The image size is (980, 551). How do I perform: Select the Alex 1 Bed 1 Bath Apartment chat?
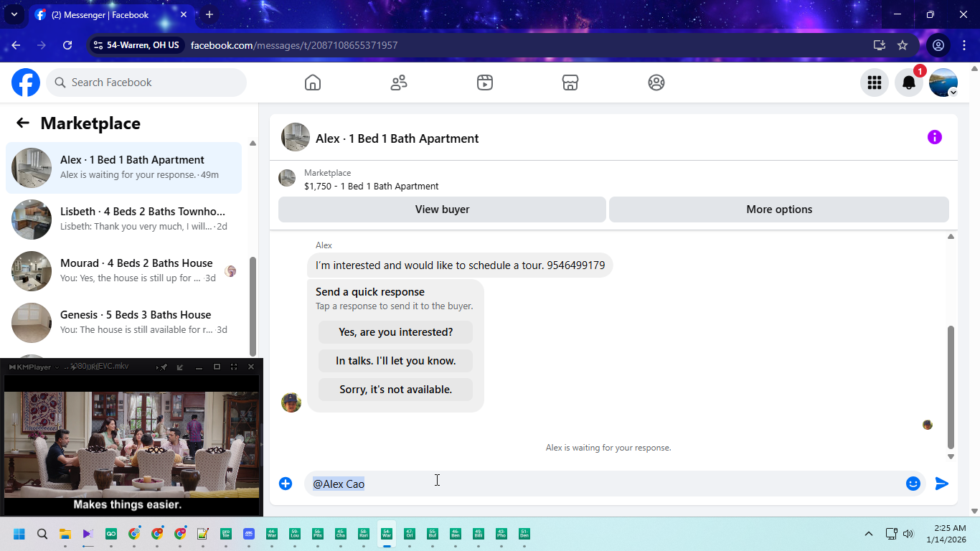[123, 168]
